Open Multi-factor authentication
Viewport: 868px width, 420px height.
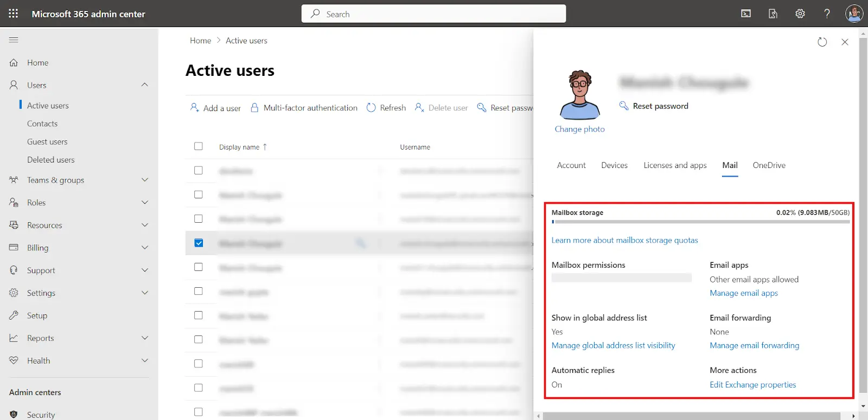(x=304, y=108)
